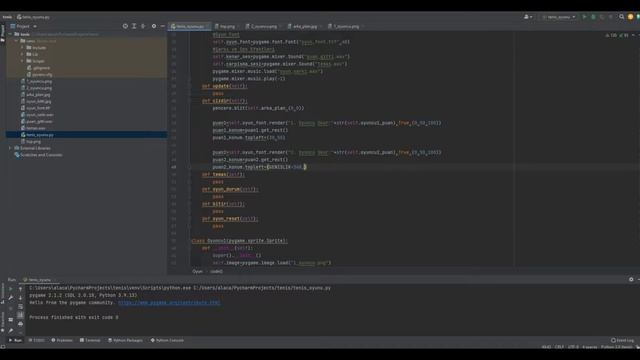This screenshot has width=640, height=360.
Task: Click pygame contribute hyperlink in console
Action: click(169, 302)
